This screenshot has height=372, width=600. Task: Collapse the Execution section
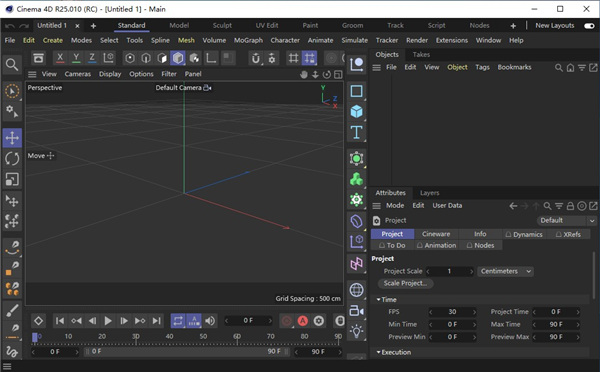coord(394,352)
